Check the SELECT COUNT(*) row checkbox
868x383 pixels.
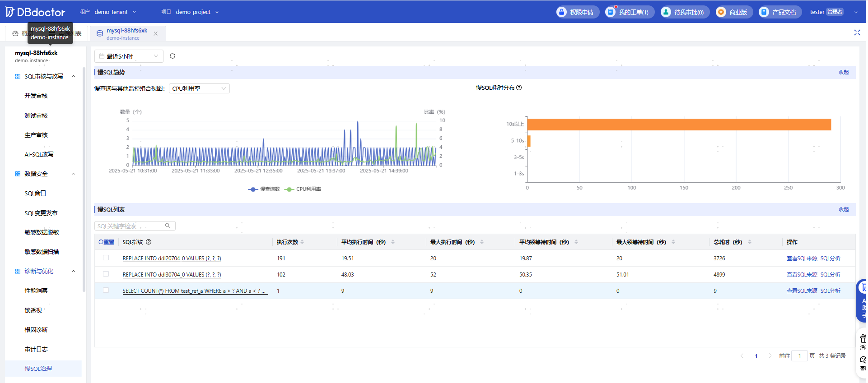[106, 291]
